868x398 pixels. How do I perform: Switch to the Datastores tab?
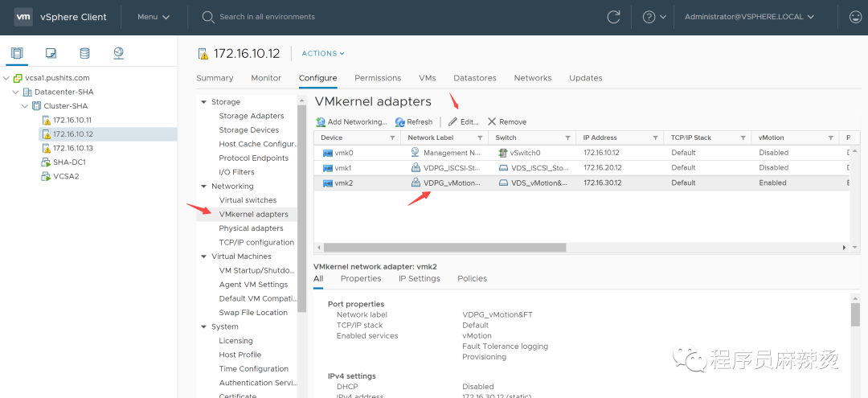coord(475,78)
